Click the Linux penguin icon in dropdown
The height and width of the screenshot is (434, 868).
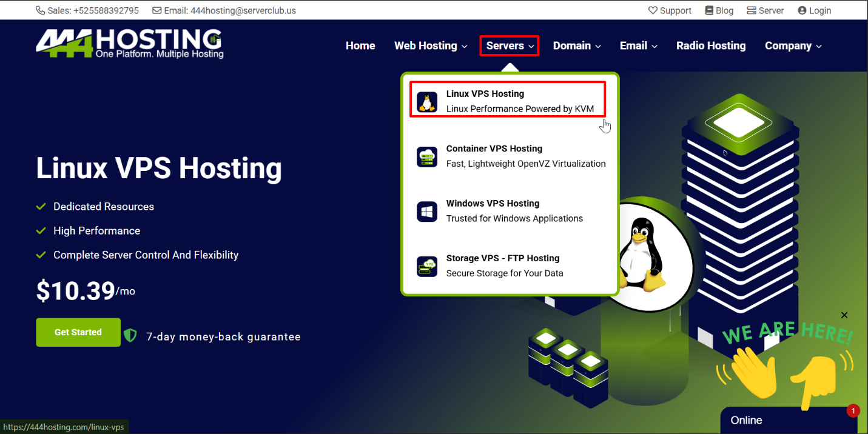pos(427,102)
